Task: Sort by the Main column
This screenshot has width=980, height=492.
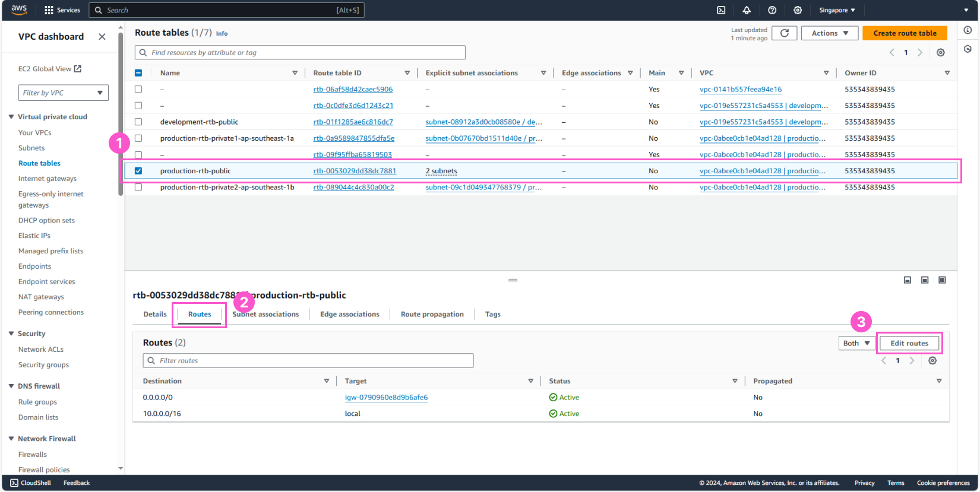Action: (681, 73)
